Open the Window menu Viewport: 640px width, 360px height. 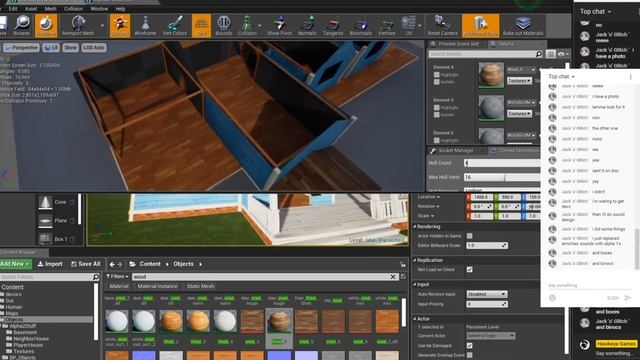(x=99, y=9)
